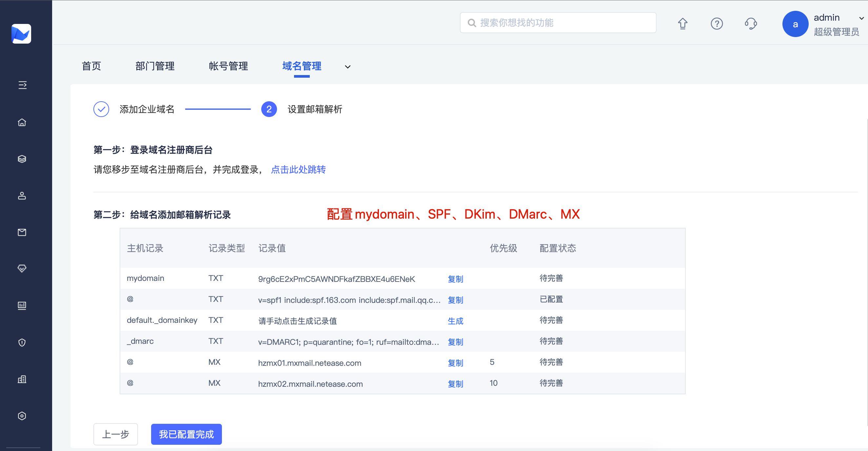
Task: Click the security shield sidebar icon
Action: pos(22,342)
